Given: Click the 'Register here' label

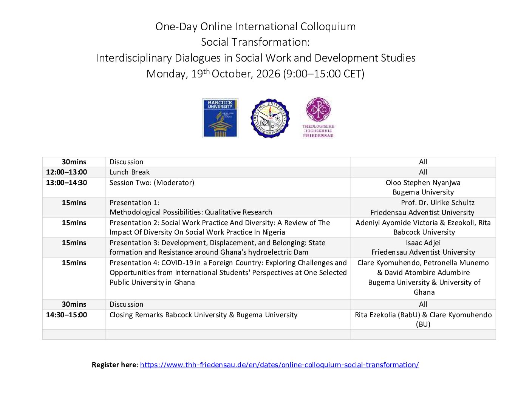Looking at the screenshot, I should click(x=114, y=365).
